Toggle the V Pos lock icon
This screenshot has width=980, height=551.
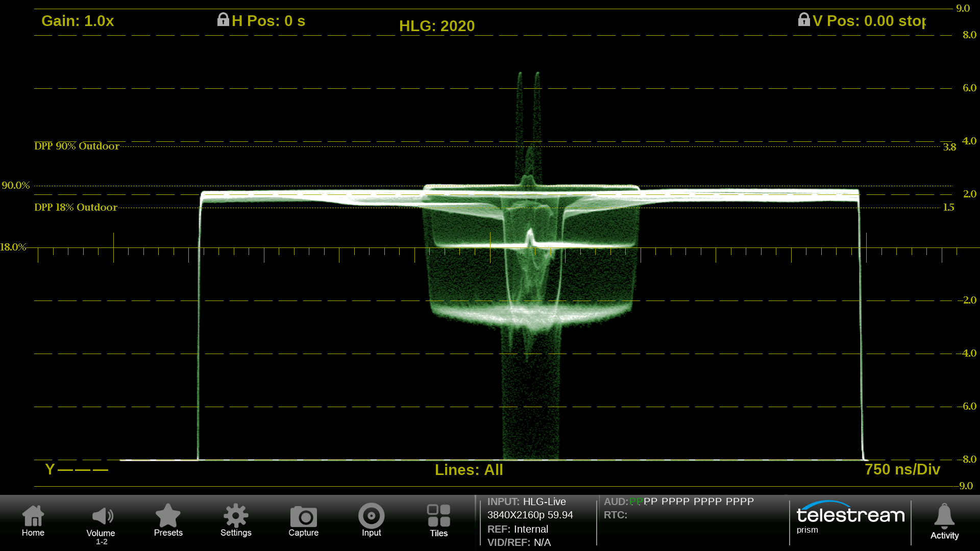pos(804,20)
